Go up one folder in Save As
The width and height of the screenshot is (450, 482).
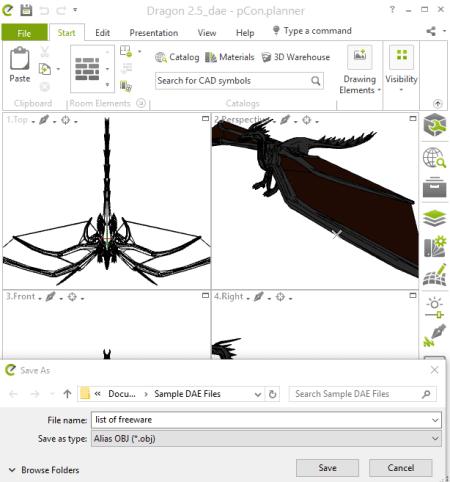[x=67, y=394]
